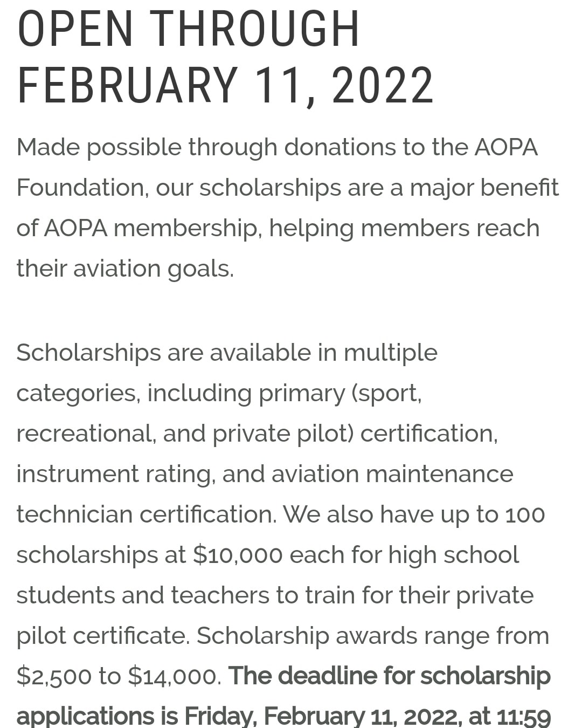Click the amount "$14,000."
Screen dimensions: 582x728
(175, 676)
